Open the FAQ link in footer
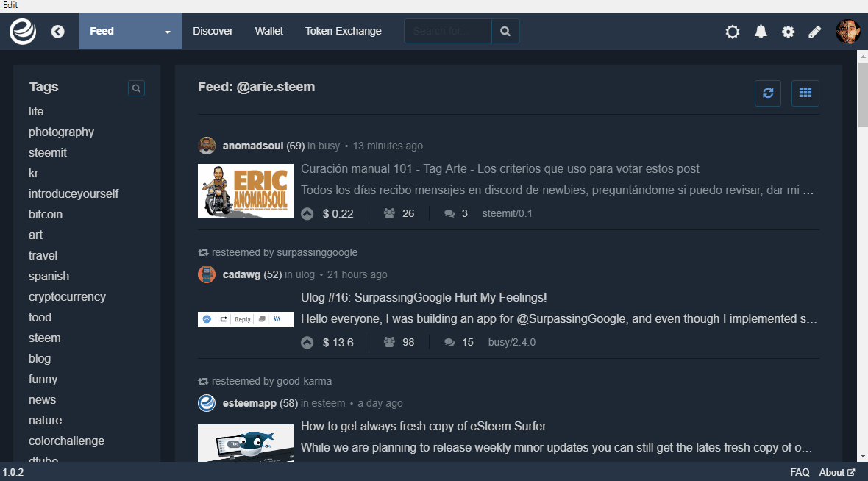 [800, 472]
